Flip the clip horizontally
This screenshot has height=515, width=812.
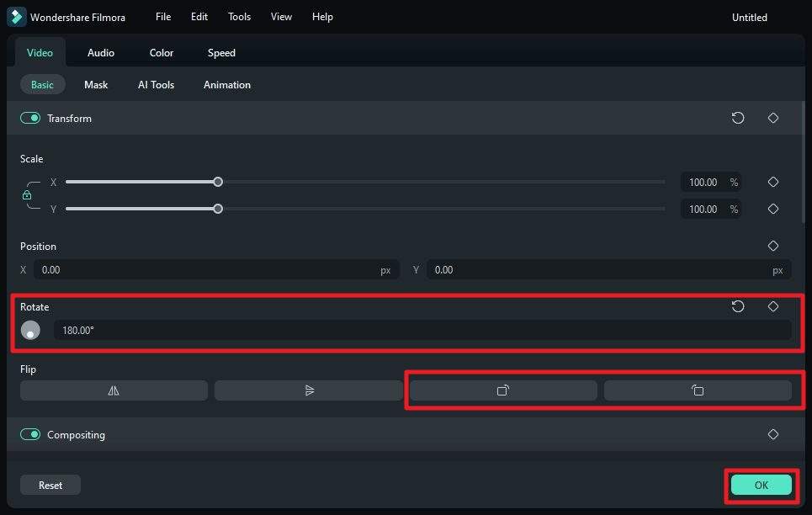pos(114,390)
